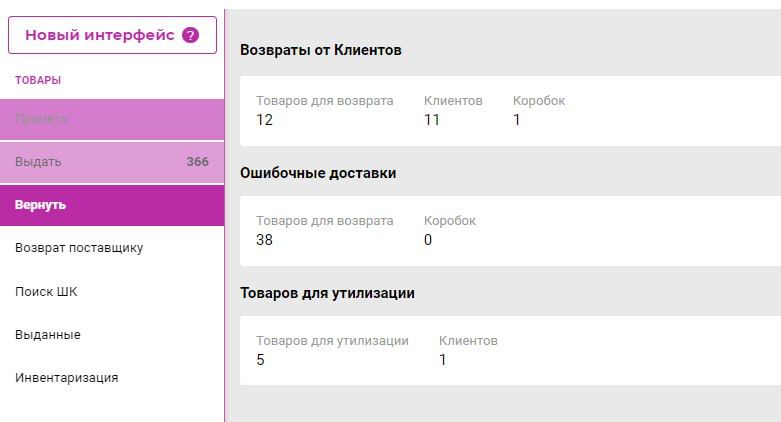Screen dimensions: 781x422
Task: Navigate to Выданные
Action: point(48,335)
